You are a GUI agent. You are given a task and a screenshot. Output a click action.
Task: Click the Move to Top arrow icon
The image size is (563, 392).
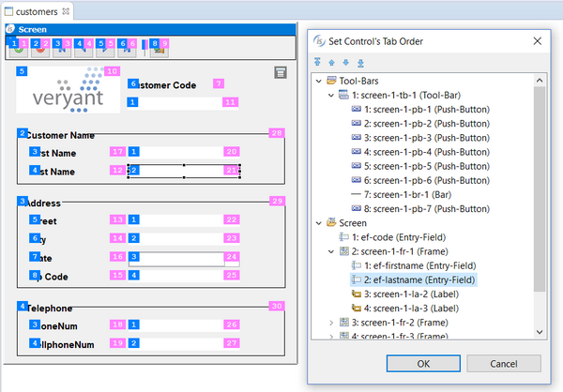tap(318, 64)
